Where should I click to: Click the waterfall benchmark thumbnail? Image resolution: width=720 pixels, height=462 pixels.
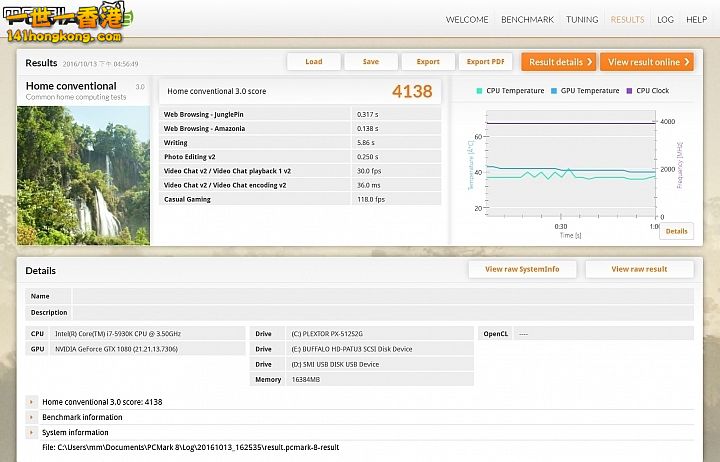coord(84,175)
